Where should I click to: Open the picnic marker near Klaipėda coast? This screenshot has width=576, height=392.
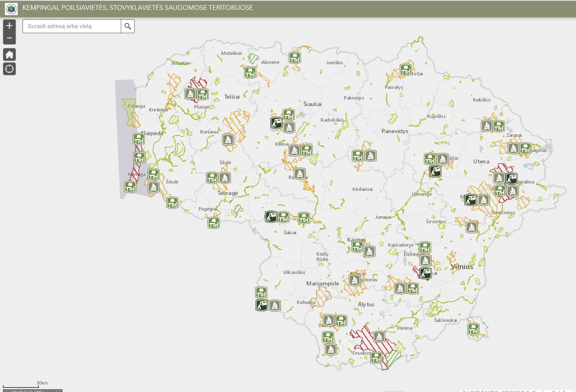[139, 139]
